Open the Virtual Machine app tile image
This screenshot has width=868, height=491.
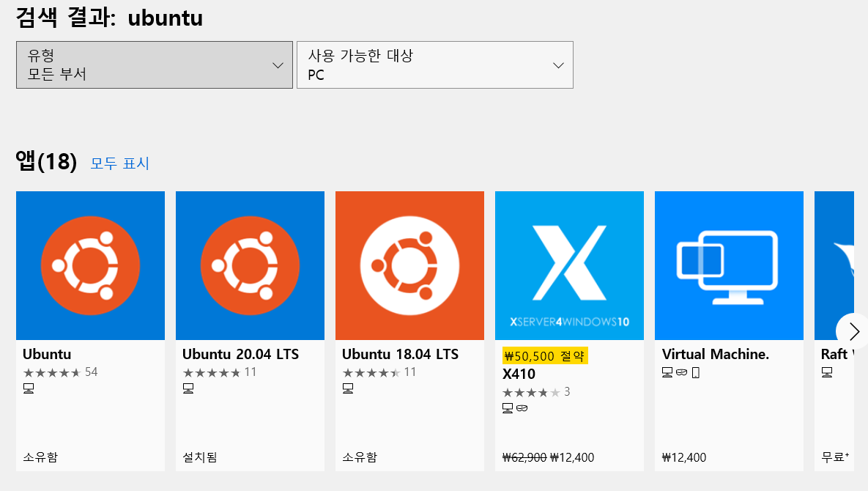pyautogui.click(x=729, y=266)
